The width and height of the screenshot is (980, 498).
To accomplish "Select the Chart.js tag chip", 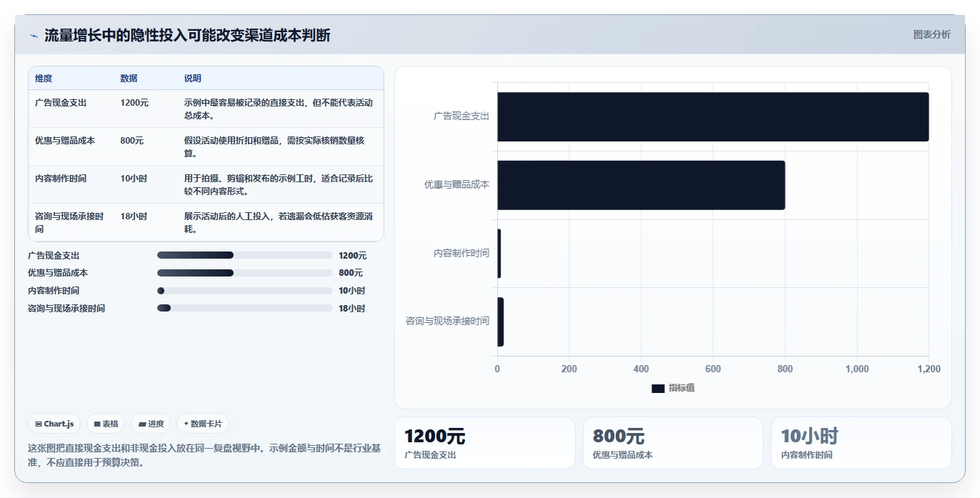I will (55, 424).
